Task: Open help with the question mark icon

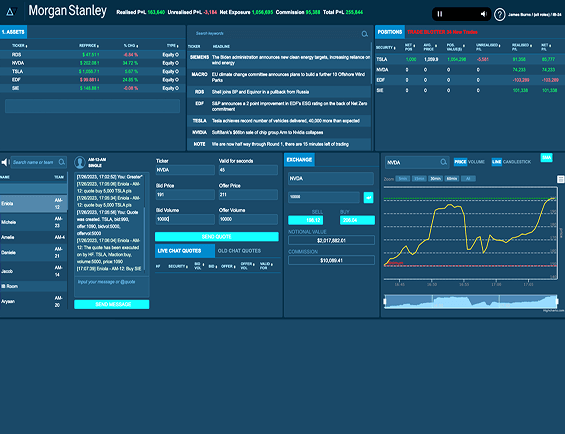Action: (x=499, y=15)
